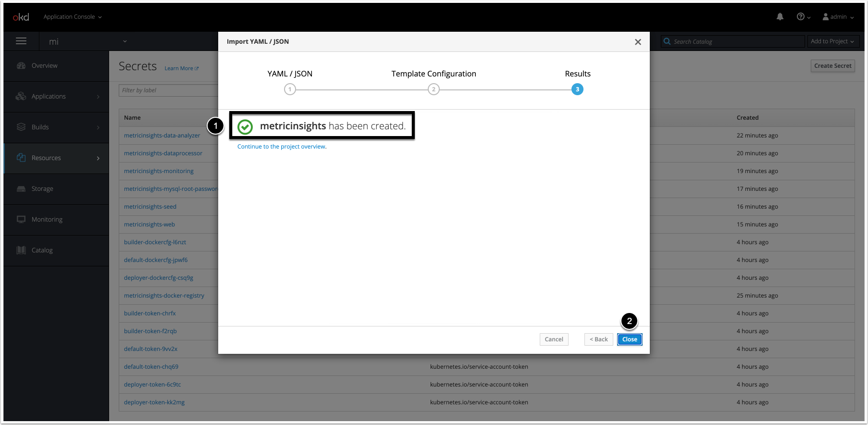Click the Overview dashboard icon
This screenshot has width=868, height=425.
click(21, 66)
